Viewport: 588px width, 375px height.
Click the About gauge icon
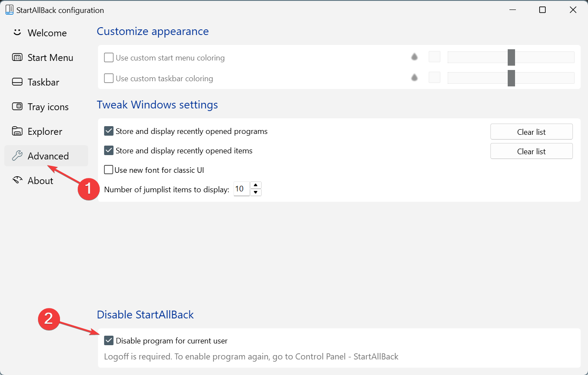tap(17, 181)
